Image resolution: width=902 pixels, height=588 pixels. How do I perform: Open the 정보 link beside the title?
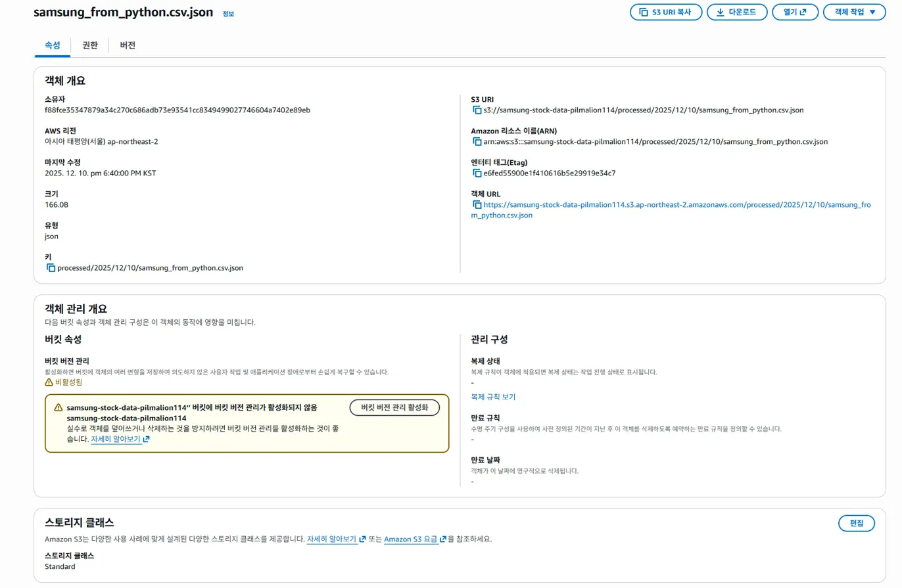click(x=228, y=14)
